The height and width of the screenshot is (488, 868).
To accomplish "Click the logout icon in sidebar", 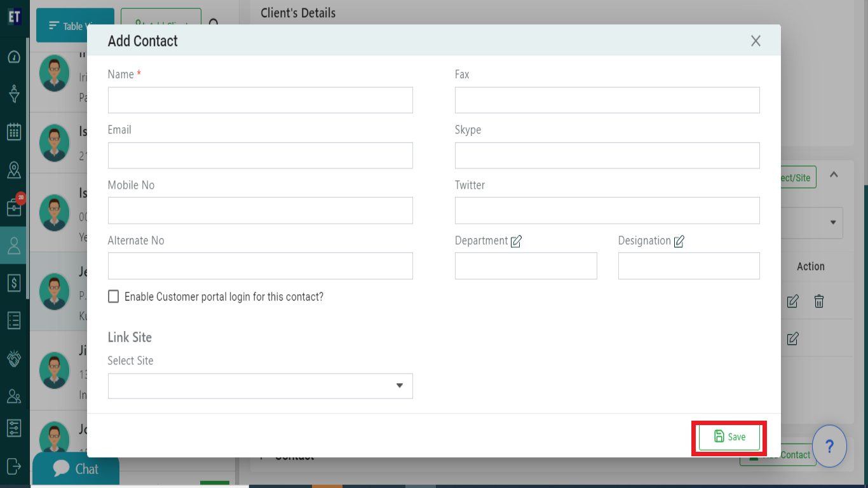I will coord(14,466).
